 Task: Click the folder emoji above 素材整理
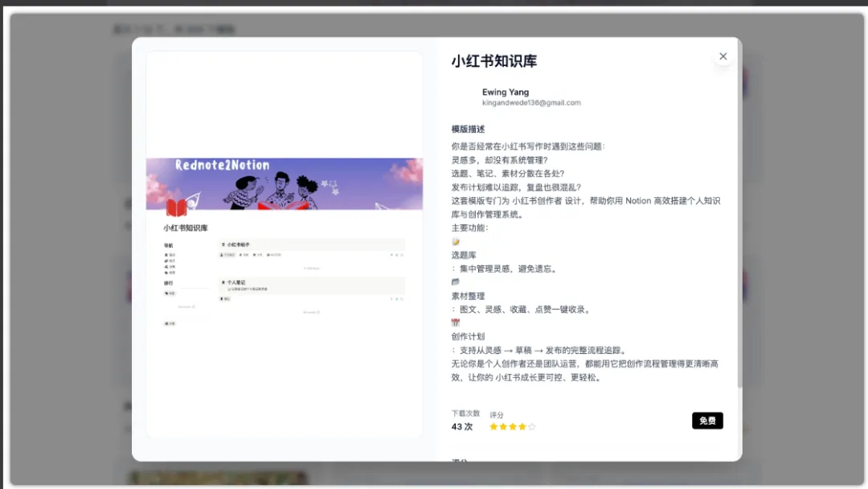pos(455,281)
